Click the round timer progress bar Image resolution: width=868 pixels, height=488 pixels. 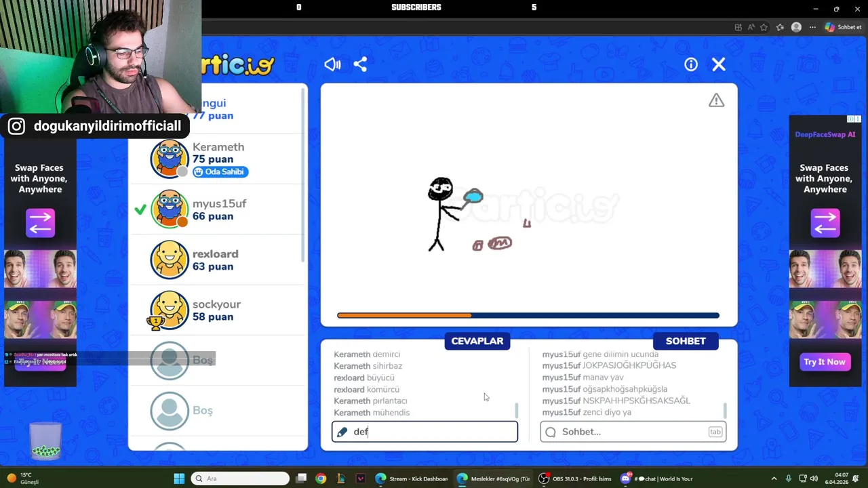528,315
